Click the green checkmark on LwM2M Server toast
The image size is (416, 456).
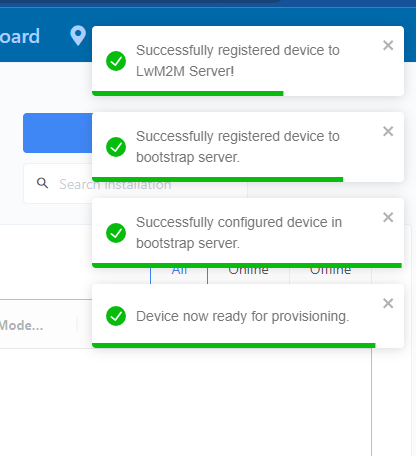point(116,61)
